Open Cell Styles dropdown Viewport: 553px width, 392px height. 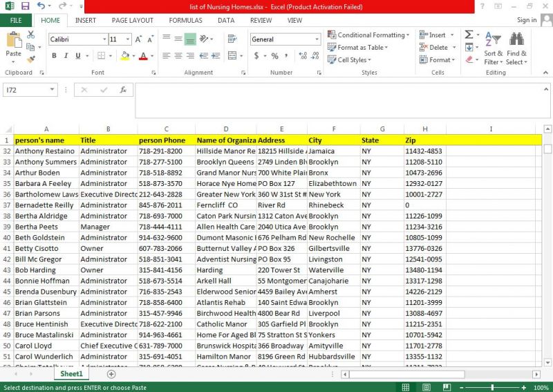click(x=349, y=59)
